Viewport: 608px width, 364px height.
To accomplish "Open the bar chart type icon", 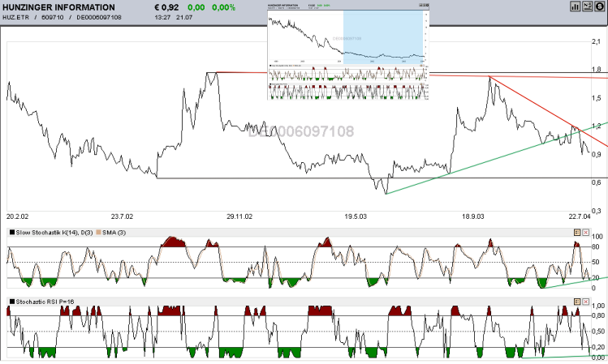I will pyautogui.click(x=575, y=6).
